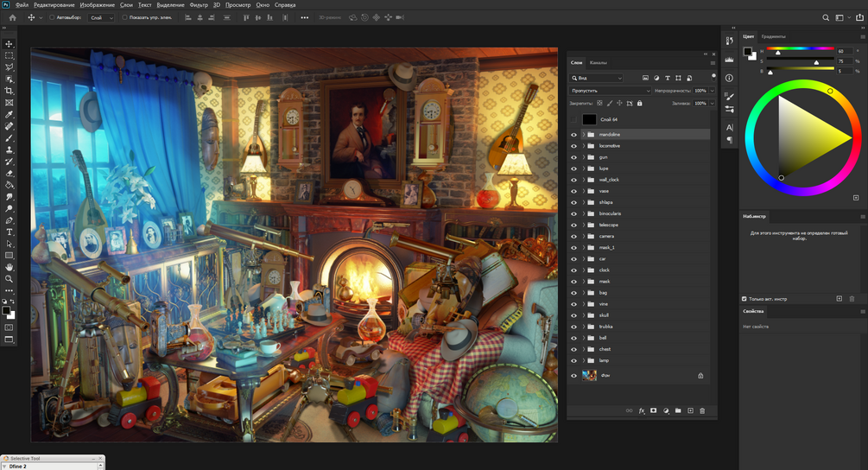Open the Histogram panel icon

point(730,60)
